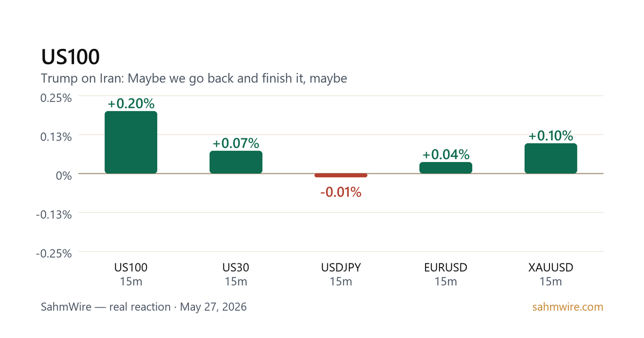Click the EURUSD green bar
Viewport: 644px width, 338px height.
point(445,167)
